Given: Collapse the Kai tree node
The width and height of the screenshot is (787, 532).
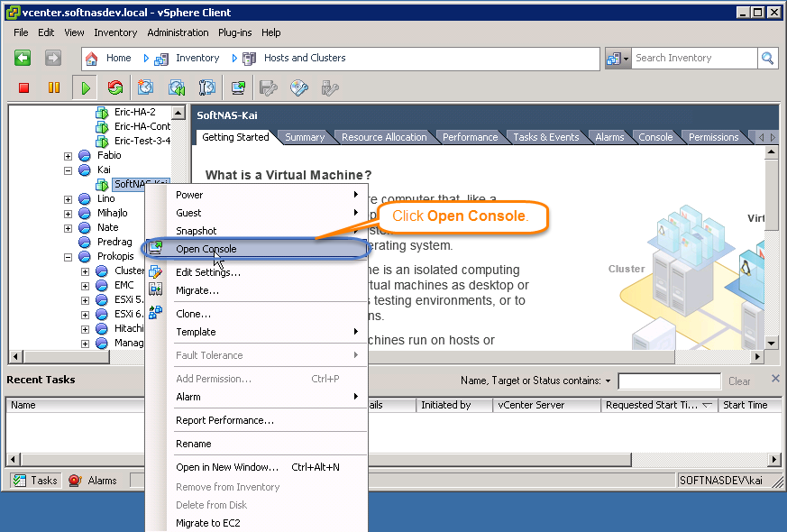Looking at the screenshot, I should click(68, 170).
